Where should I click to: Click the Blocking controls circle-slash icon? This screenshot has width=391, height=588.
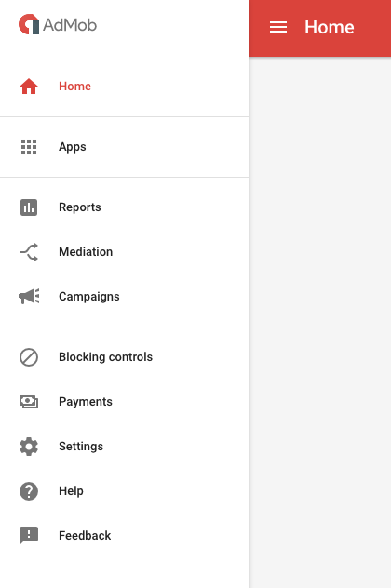point(29,357)
